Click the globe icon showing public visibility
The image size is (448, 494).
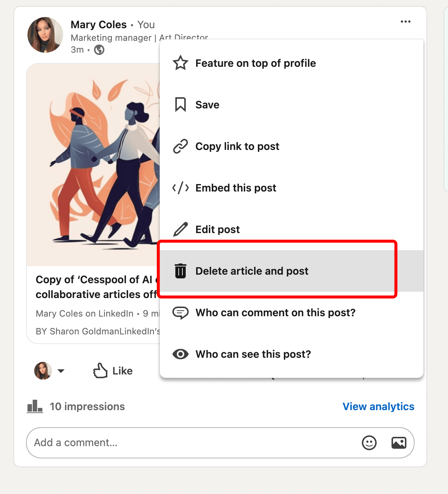tap(99, 49)
